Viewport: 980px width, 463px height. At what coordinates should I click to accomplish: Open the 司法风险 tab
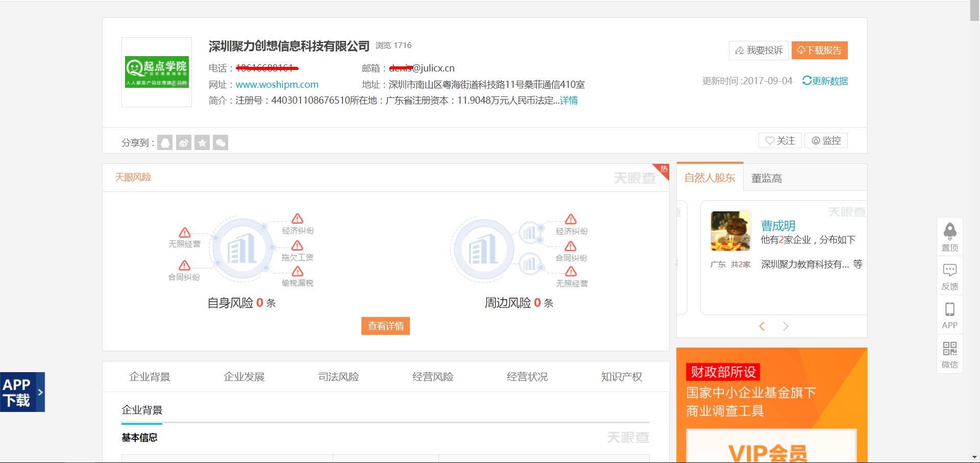338,377
